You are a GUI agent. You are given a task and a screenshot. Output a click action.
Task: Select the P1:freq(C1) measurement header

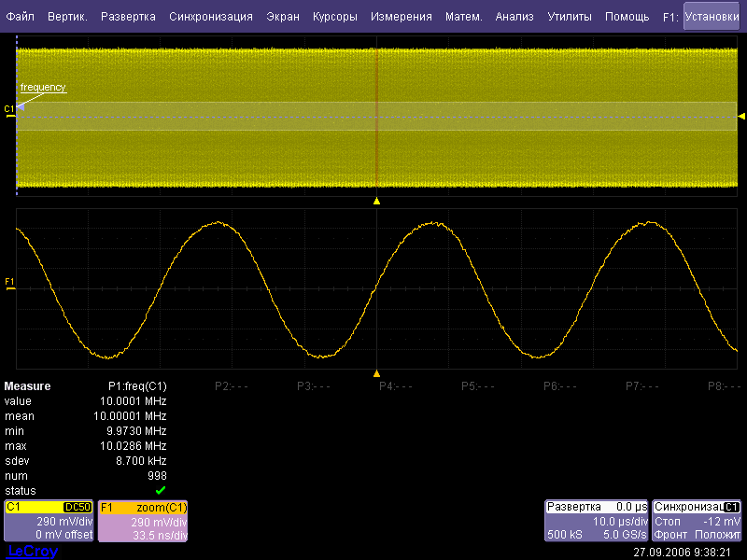[137, 386]
